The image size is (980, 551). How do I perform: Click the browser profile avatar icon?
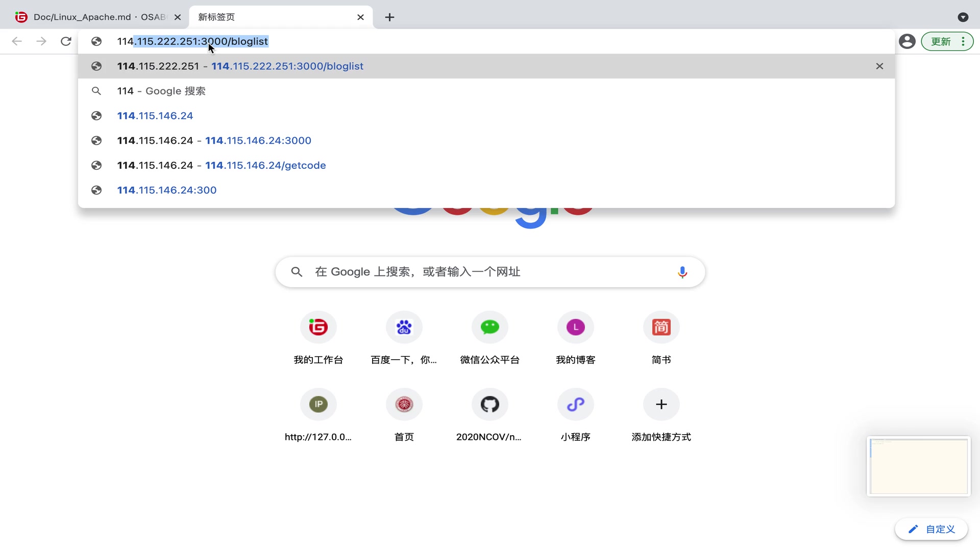907,41
